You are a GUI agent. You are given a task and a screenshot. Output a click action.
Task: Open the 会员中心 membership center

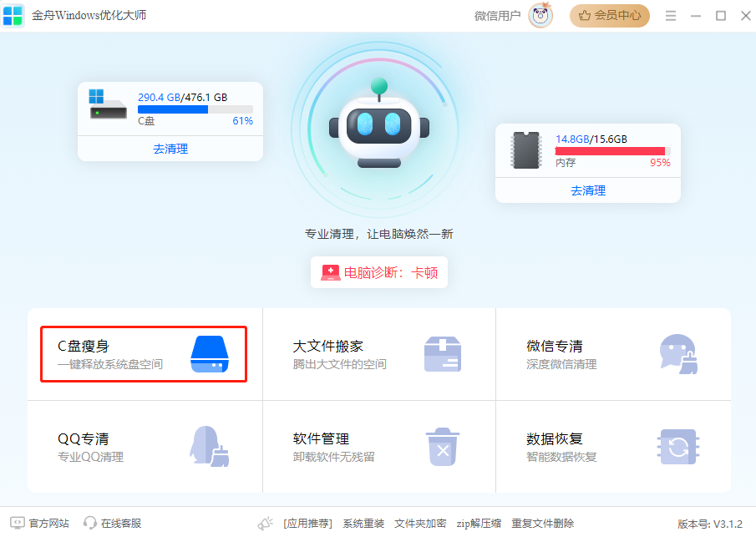pos(609,15)
